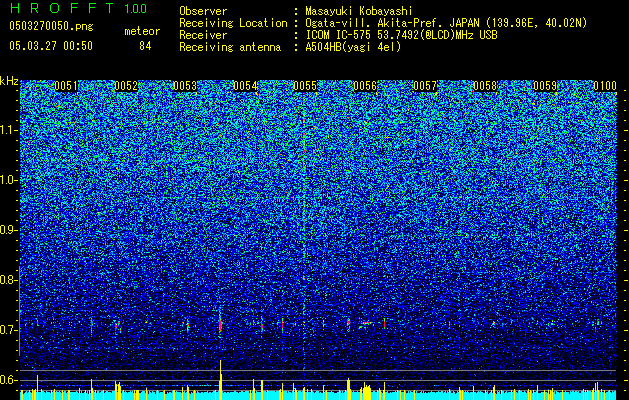Select the antenna value A504HB(yagi 4el)

click(x=353, y=47)
